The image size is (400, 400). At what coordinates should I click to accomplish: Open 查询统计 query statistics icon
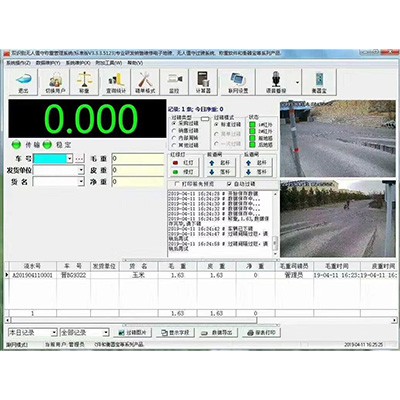click(116, 82)
